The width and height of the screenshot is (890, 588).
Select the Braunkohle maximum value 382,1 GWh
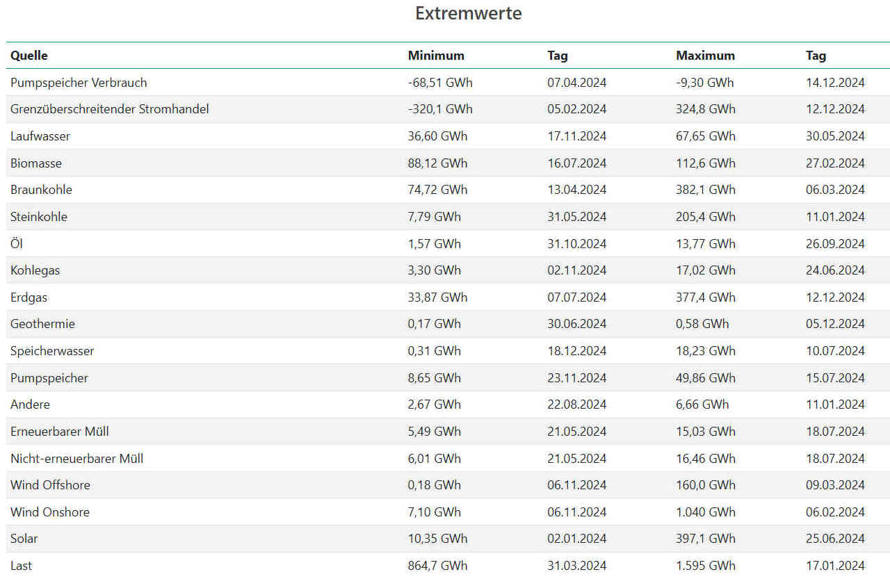coord(706,190)
